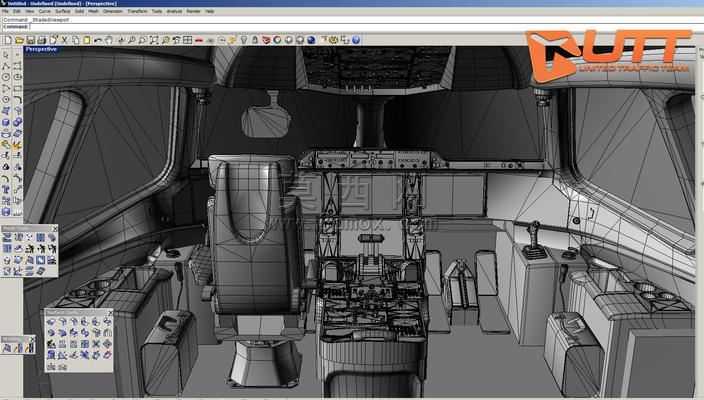The image size is (704, 400).
Task: Switch to the four viewports layout icon
Action: click(188, 40)
